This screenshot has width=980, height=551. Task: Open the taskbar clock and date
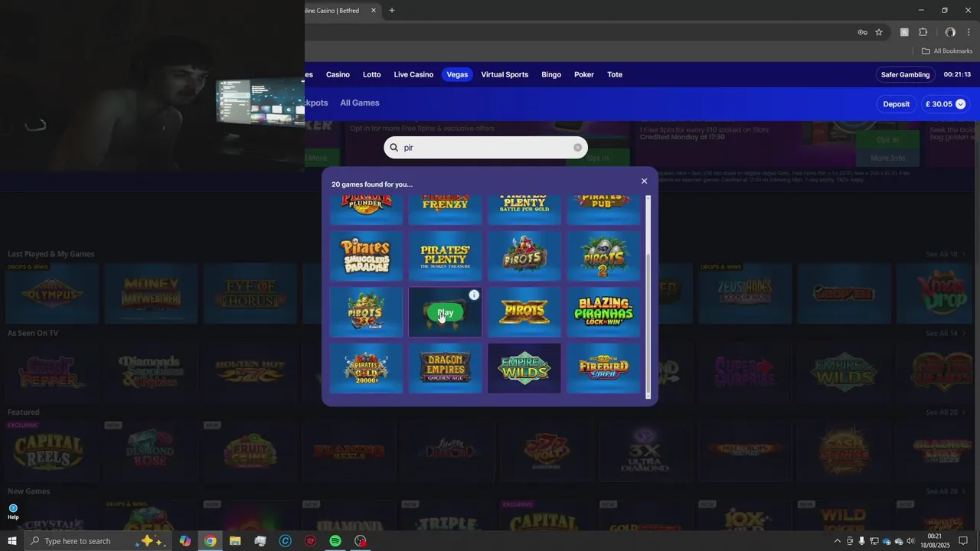(x=935, y=541)
